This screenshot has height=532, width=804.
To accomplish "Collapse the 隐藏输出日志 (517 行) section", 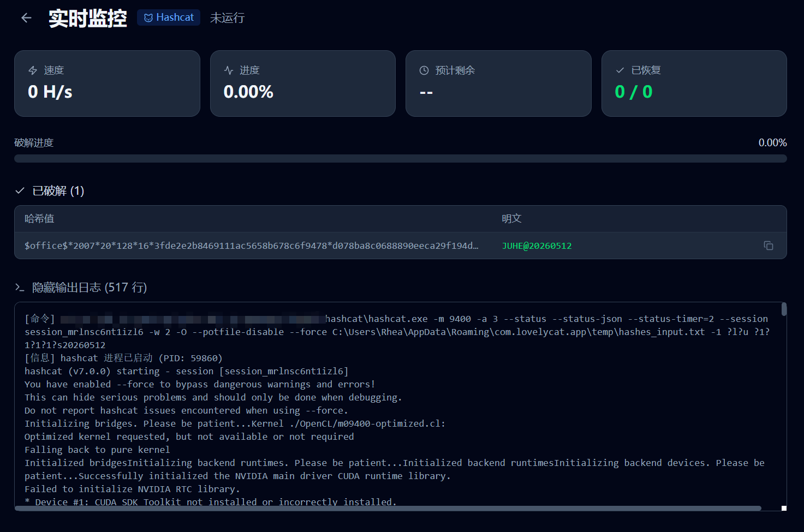I will (x=81, y=287).
